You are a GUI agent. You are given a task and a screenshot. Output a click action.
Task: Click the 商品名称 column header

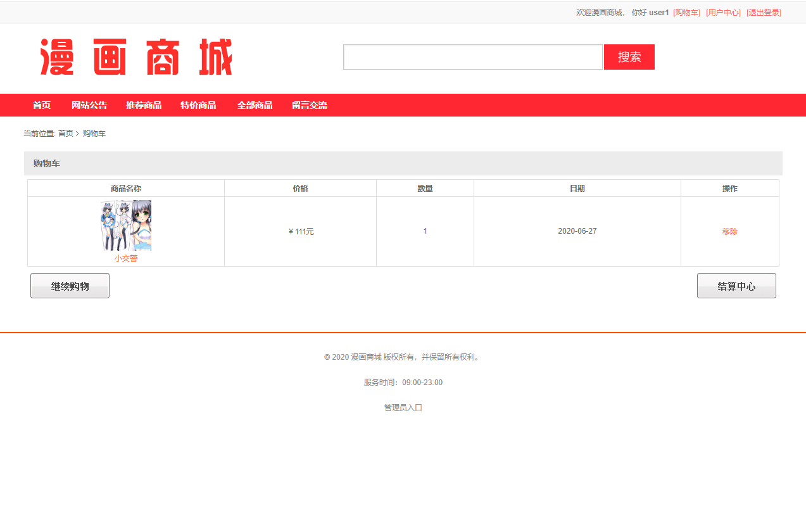(126, 189)
